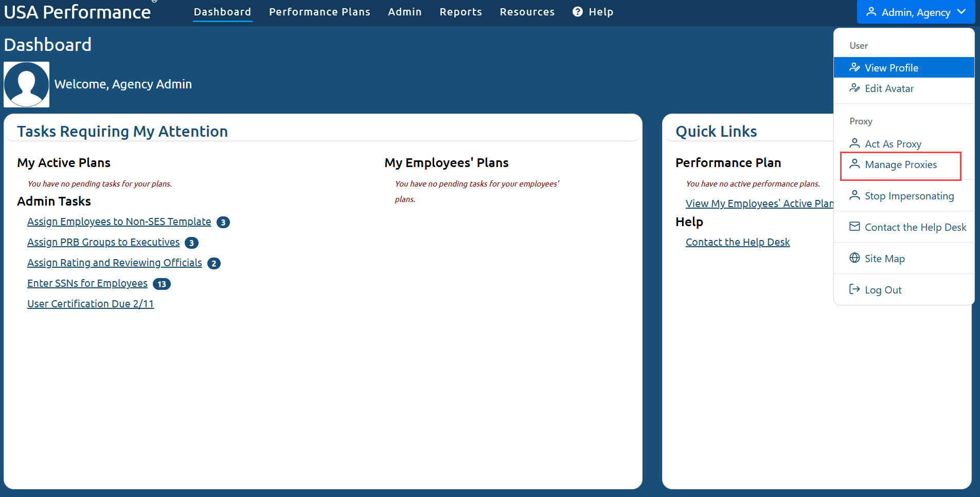The height and width of the screenshot is (497, 980).
Task: Click the My Active Plans heading
Action: coord(64,163)
